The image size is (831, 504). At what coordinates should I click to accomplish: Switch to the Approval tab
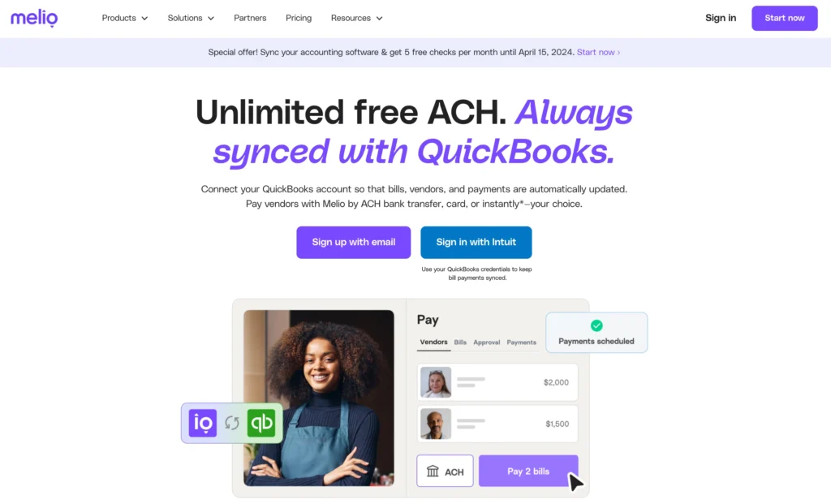[487, 342]
